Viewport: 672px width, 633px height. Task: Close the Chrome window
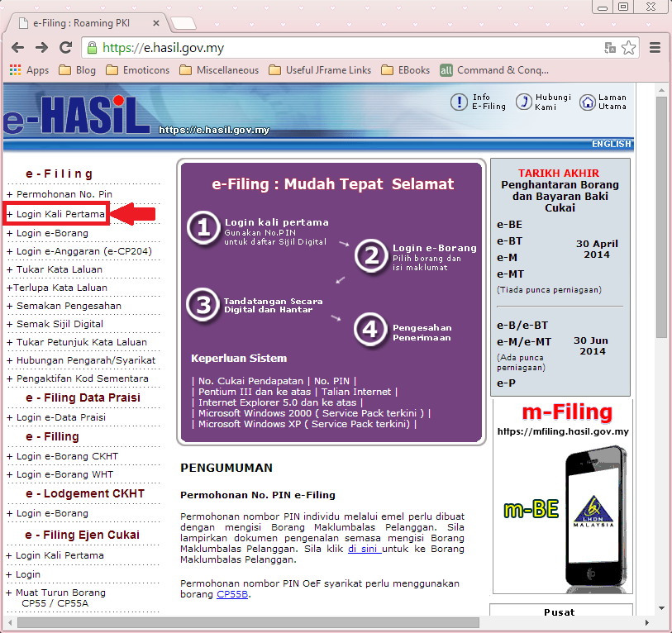[x=651, y=7]
